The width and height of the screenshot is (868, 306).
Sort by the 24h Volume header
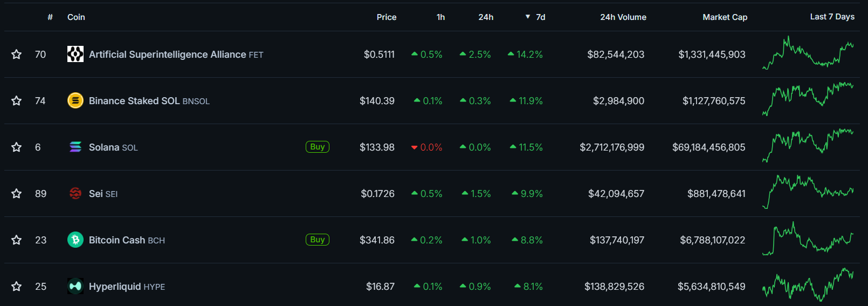623,17
